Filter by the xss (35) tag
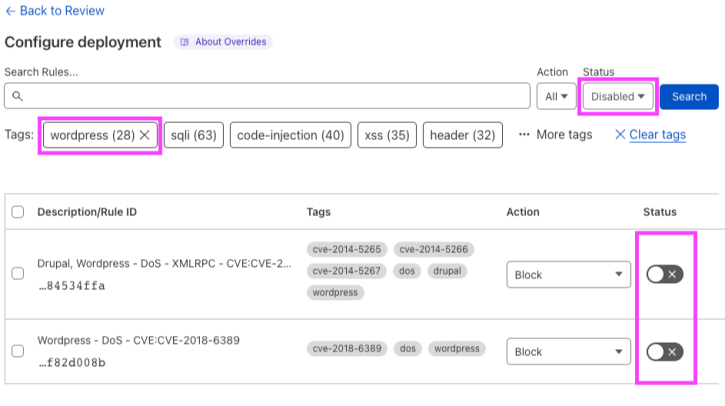Viewport: 725px width, 406px height. tap(386, 135)
